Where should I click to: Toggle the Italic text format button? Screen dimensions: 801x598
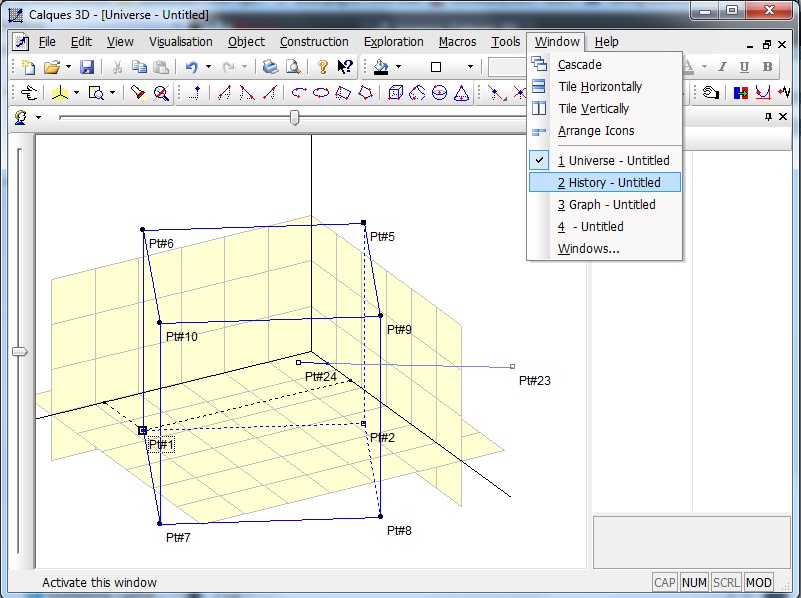click(x=722, y=67)
